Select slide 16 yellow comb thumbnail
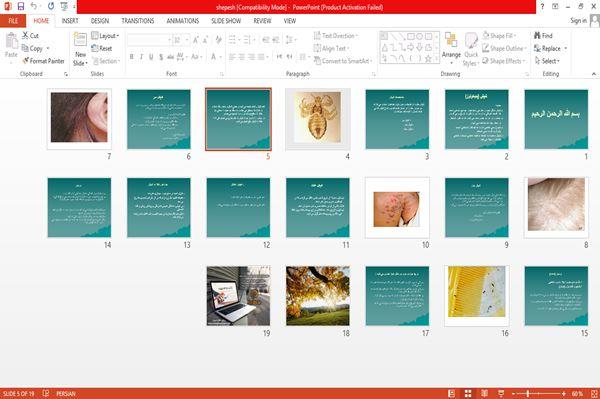 pos(477,296)
